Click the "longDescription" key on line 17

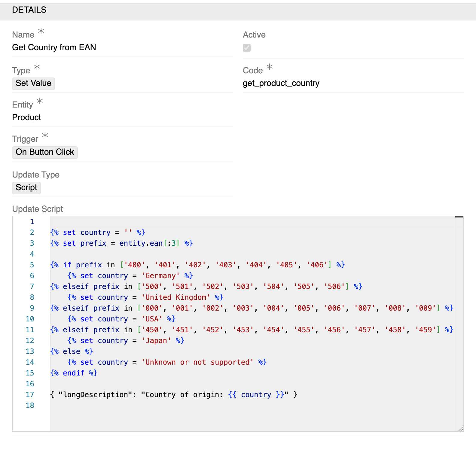95,395
